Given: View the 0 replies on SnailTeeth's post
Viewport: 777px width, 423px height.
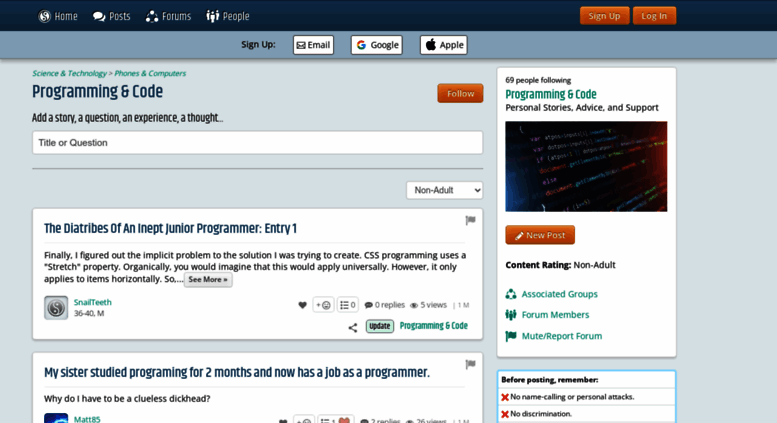Looking at the screenshot, I should pos(385,305).
